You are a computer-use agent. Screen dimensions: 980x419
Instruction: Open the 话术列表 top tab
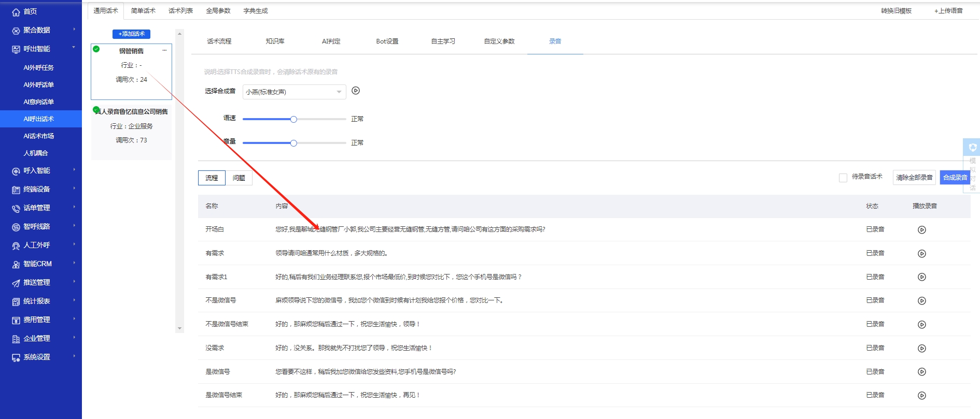tap(180, 11)
